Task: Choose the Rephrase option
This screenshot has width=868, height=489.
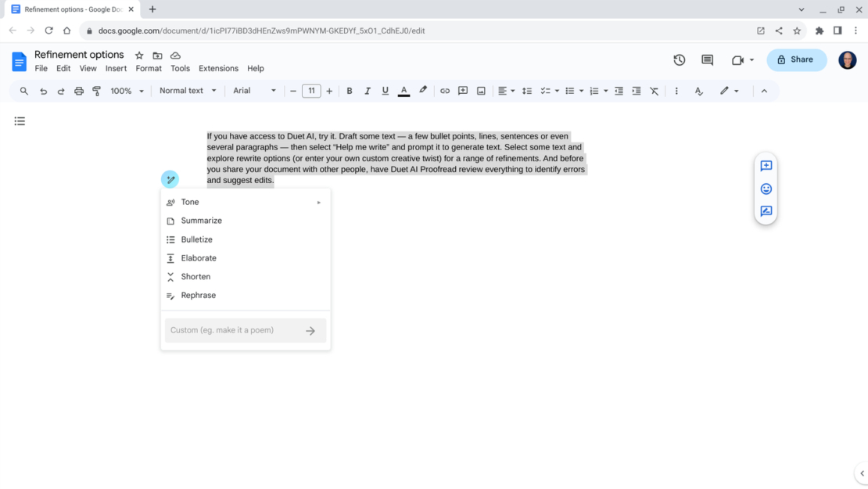Action: [x=198, y=296]
